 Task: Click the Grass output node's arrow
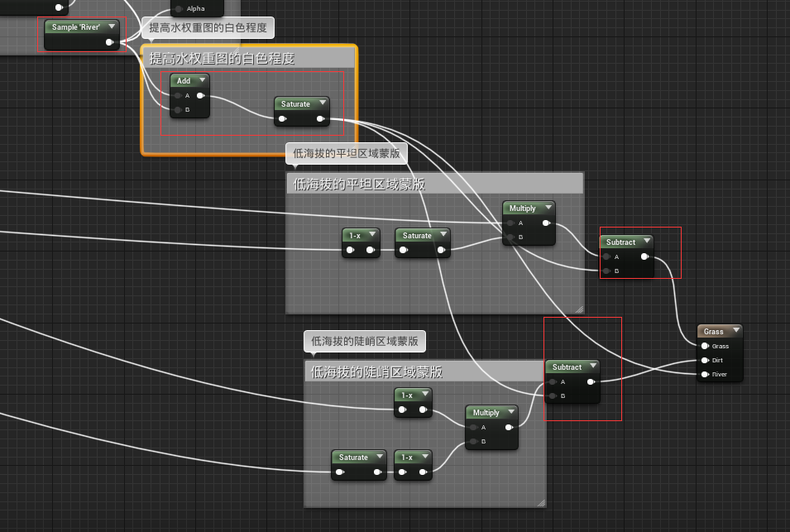pos(736,330)
